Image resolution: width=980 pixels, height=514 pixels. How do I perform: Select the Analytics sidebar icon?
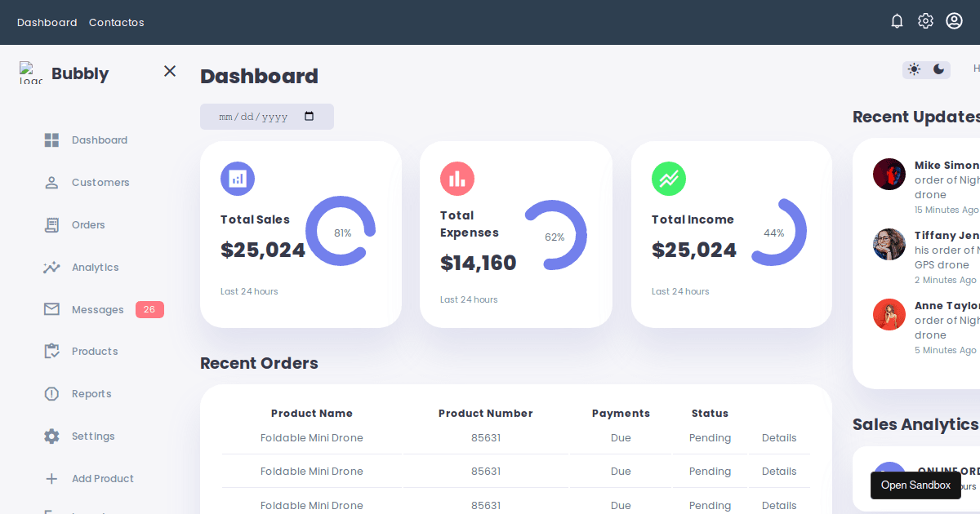click(51, 267)
